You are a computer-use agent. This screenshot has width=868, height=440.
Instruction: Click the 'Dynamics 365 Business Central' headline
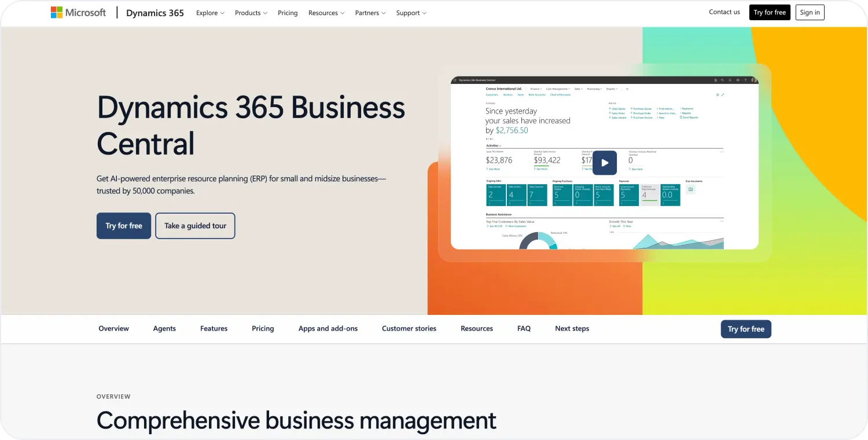coord(251,125)
